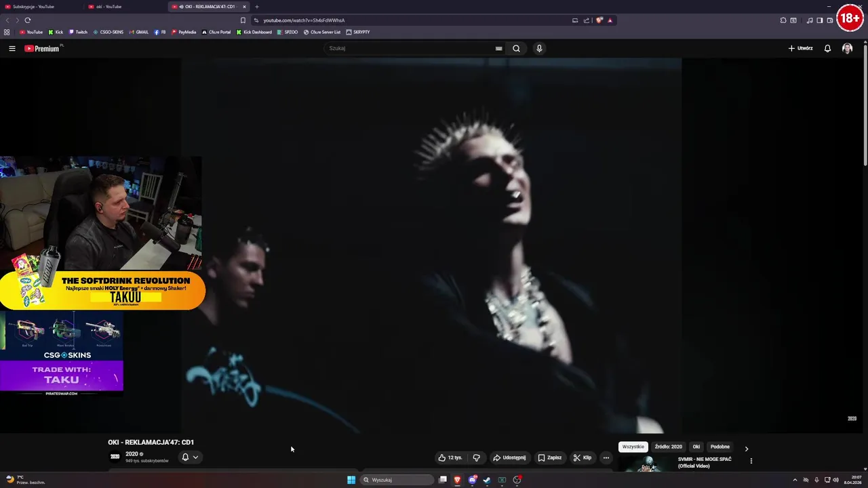The image size is (868, 488).
Task: Like the video with 12 tys. thumbs up
Action: click(450, 457)
